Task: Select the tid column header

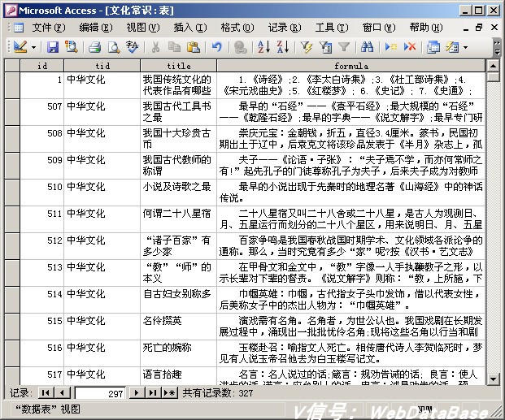Action: coord(102,66)
